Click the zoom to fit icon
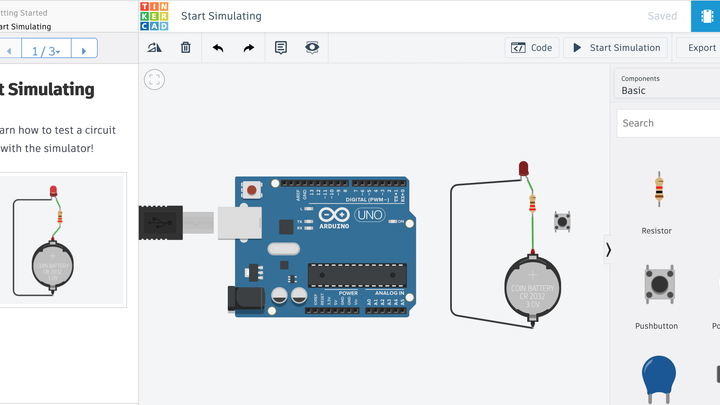Viewport: 720px width, 405px height. tap(154, 80)
